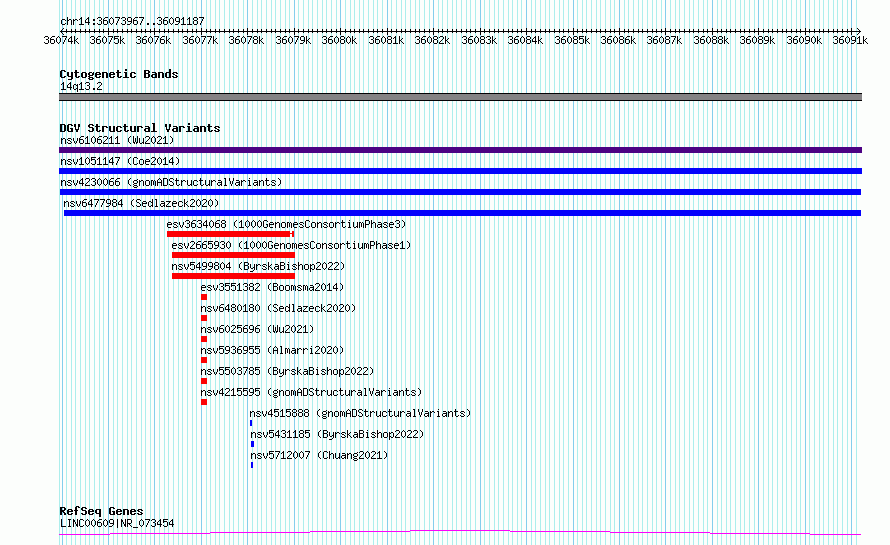
Task: Click the 36090k ruler position
Action: (x=804, y=40)
